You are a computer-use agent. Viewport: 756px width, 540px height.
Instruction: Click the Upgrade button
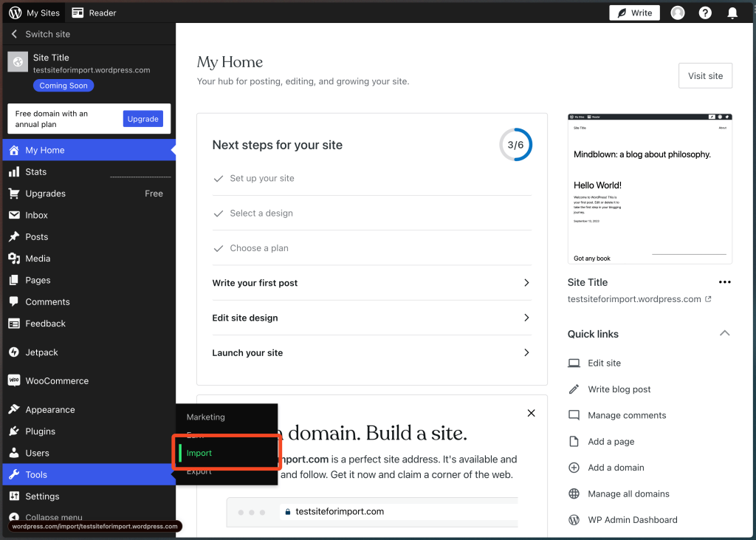[142, 119]
